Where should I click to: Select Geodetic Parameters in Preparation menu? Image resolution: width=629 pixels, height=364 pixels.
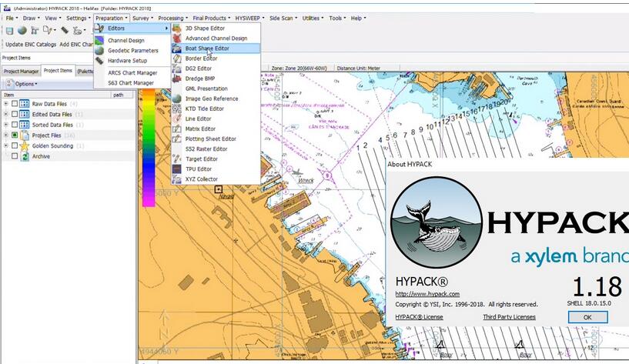tap(132, 51)
